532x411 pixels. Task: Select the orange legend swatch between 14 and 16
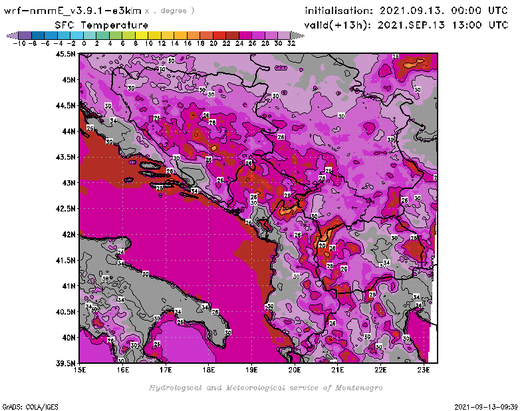point(180,35)
